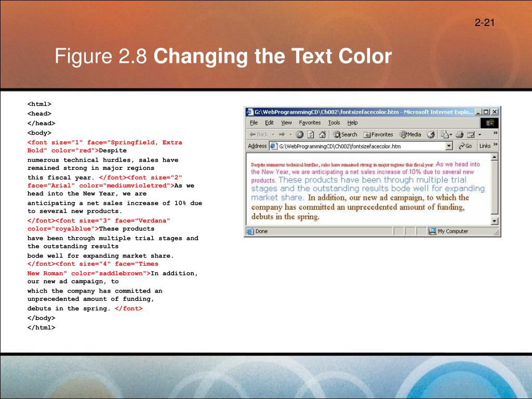Expand the Address bar dropdown list

tap(449, 146)
